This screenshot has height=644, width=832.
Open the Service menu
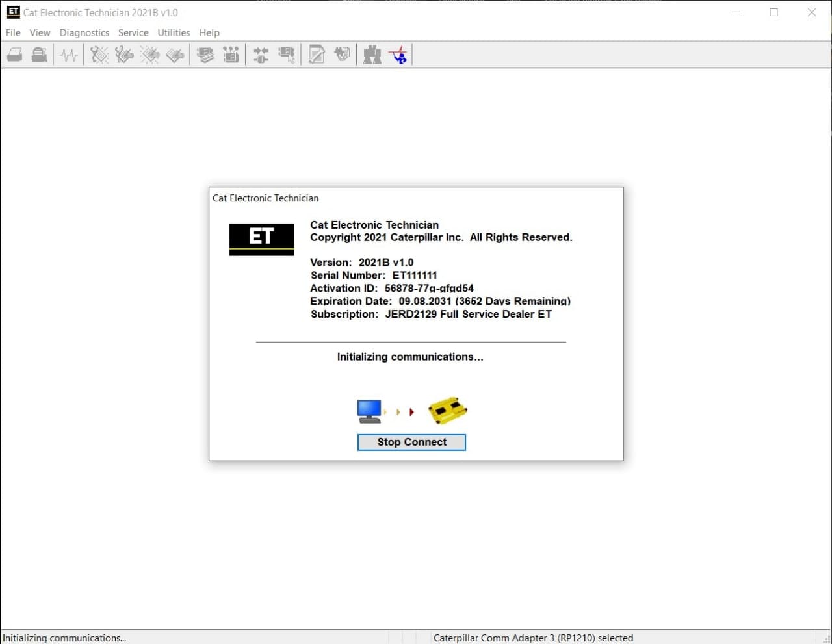(x=133, y=32)
